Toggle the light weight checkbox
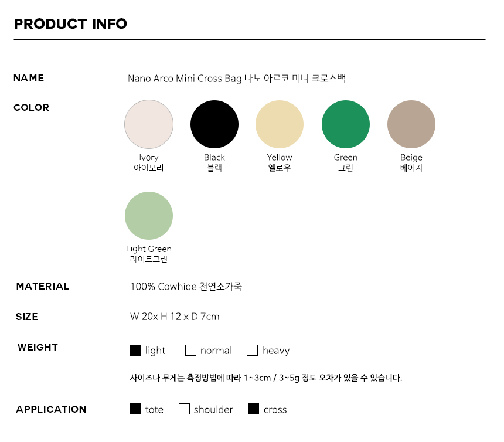The image size is (504, 442). click(135, 350)
